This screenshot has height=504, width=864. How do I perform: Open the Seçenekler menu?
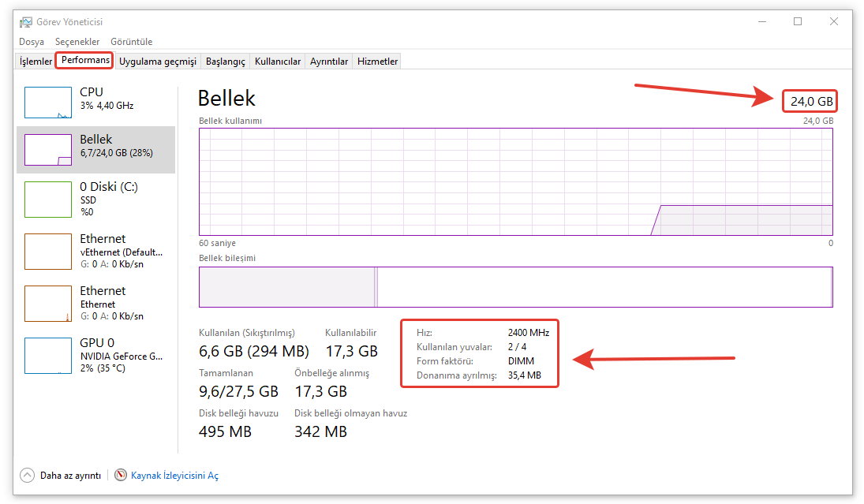[x=77, y=42]
